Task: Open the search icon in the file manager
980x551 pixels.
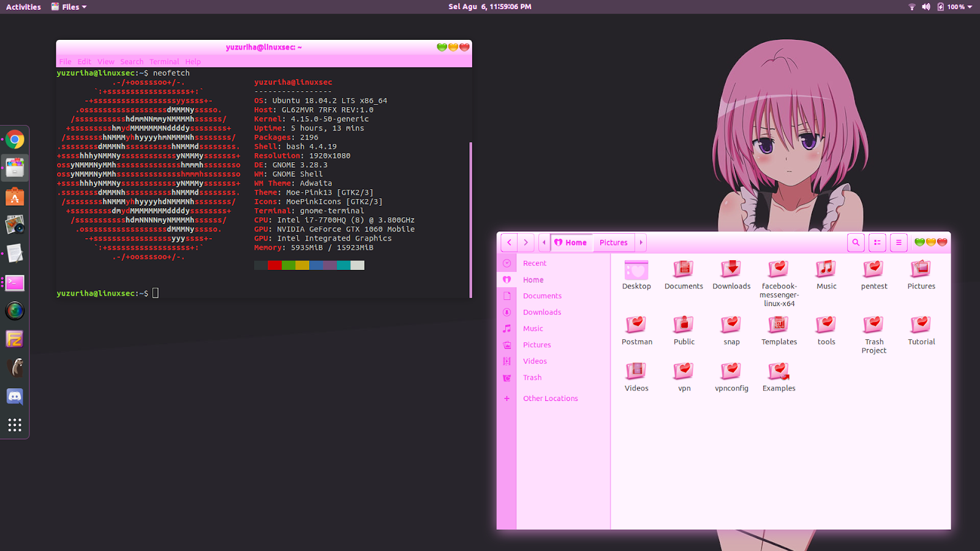Action: (x=856, y=242)
